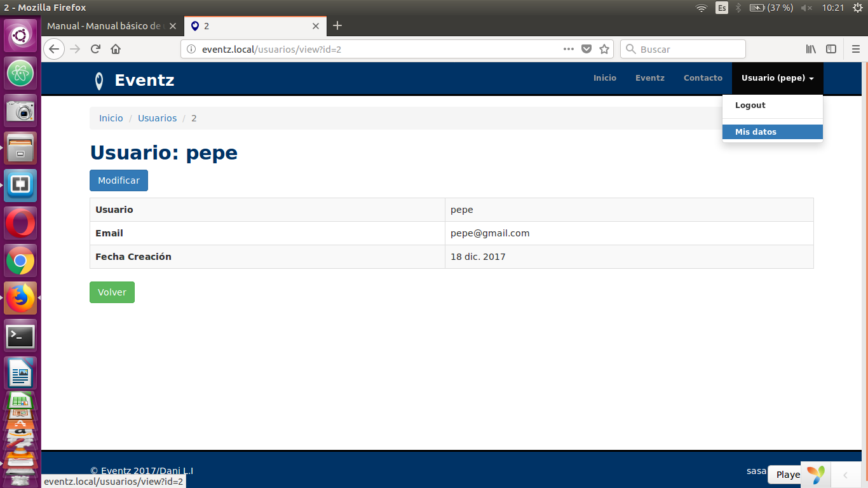Viewport: 868px width, 488px height.
Task: Switch to Manual básico tab
Action: pyautogui.click(x=113, y=26)
